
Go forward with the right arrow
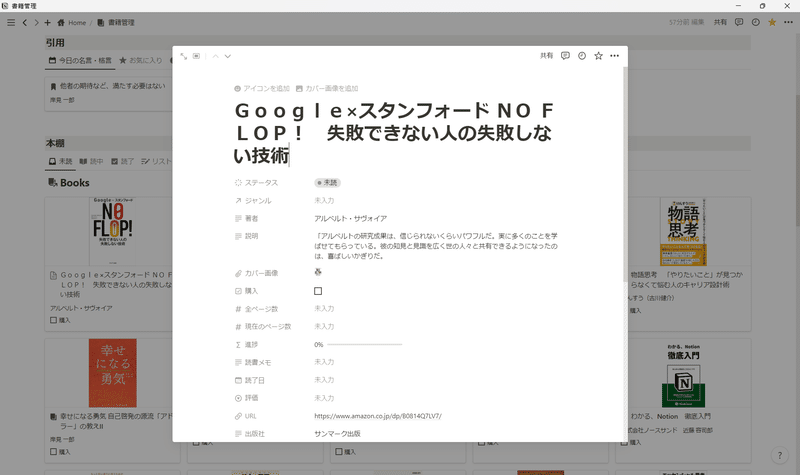[36, 22]
